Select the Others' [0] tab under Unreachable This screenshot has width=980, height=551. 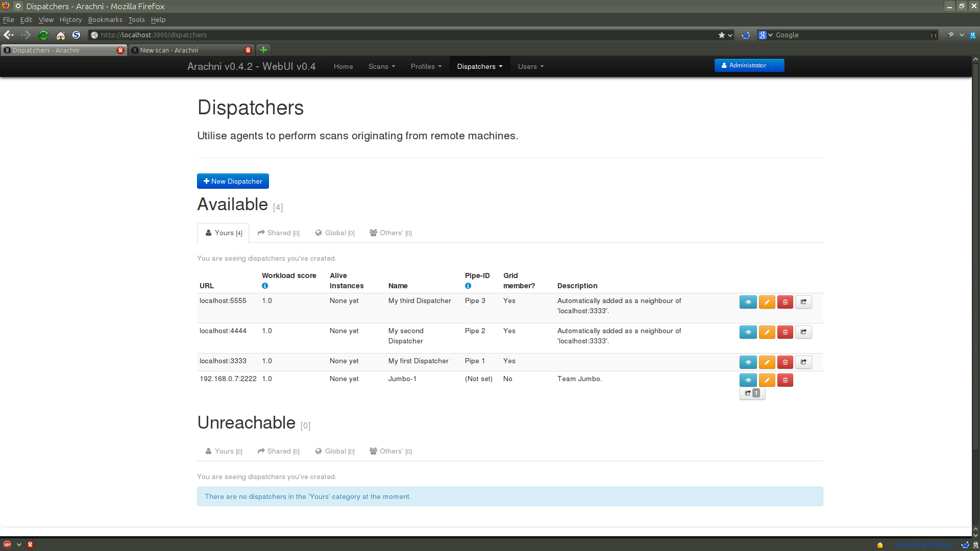point(390,451)
